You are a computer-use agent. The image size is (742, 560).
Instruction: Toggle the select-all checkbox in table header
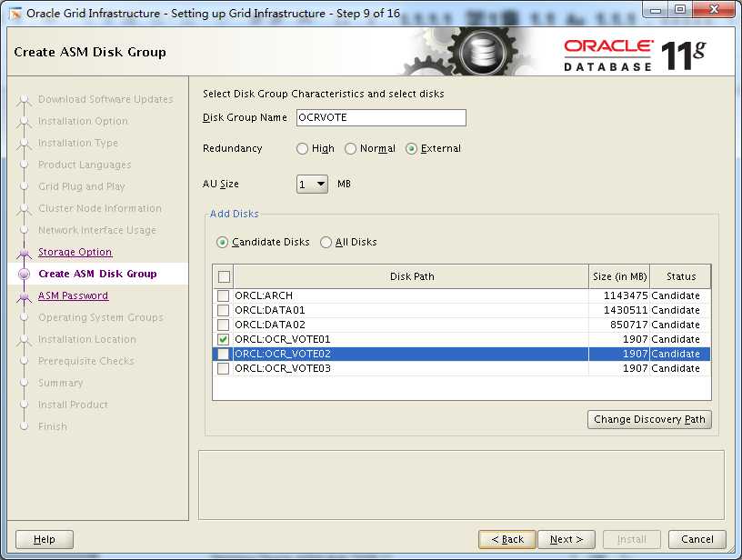(x=224, y=276)
